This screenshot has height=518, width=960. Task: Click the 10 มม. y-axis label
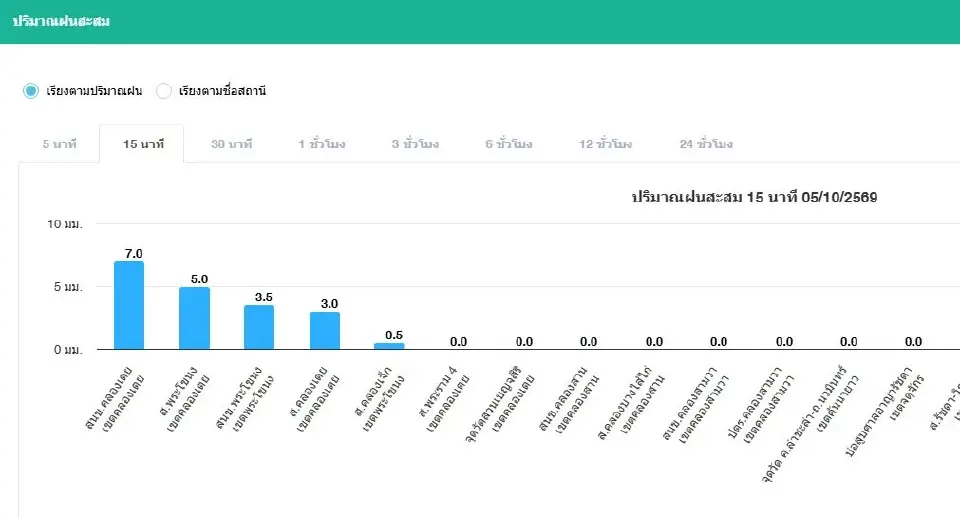tap(65, 224)
